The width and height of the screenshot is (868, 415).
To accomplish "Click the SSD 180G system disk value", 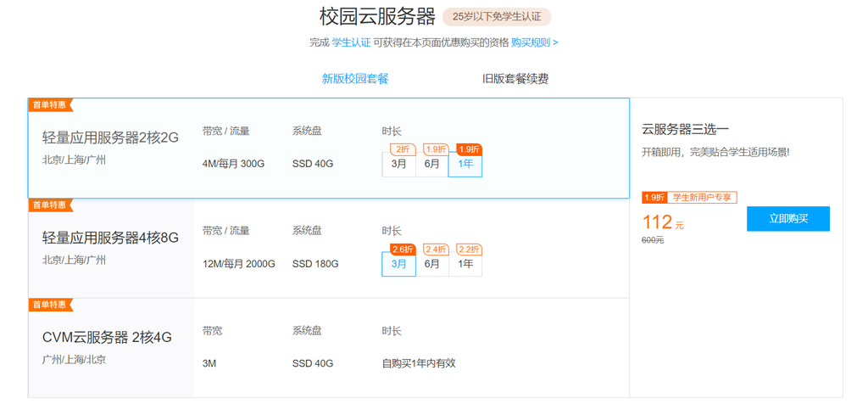I will tap(315, 264).
